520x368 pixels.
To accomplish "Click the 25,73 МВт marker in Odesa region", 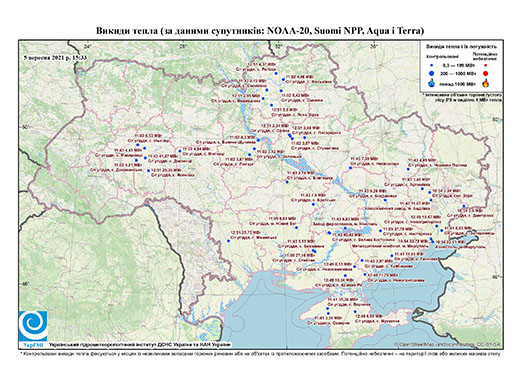I will 229,241.
